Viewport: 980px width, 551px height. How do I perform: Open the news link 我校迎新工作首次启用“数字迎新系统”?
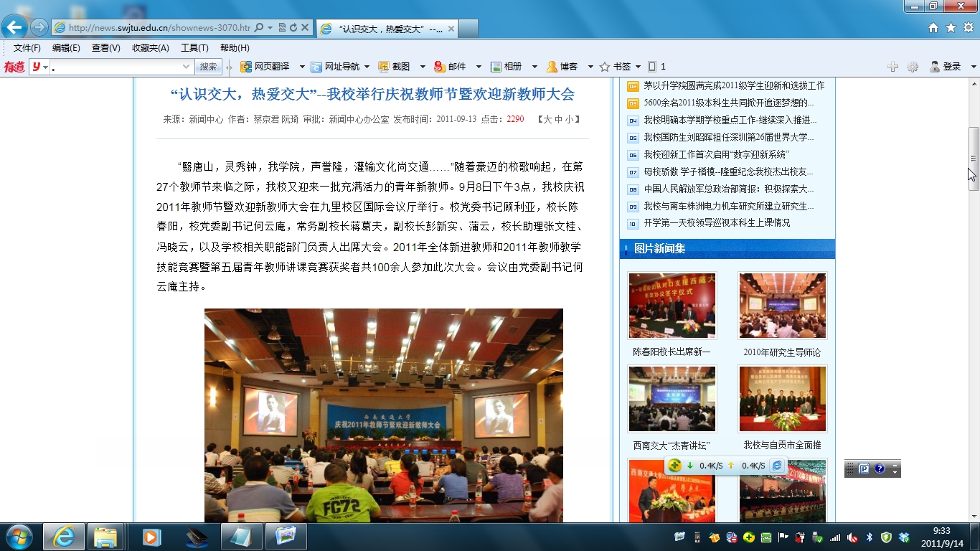point(716,154)
